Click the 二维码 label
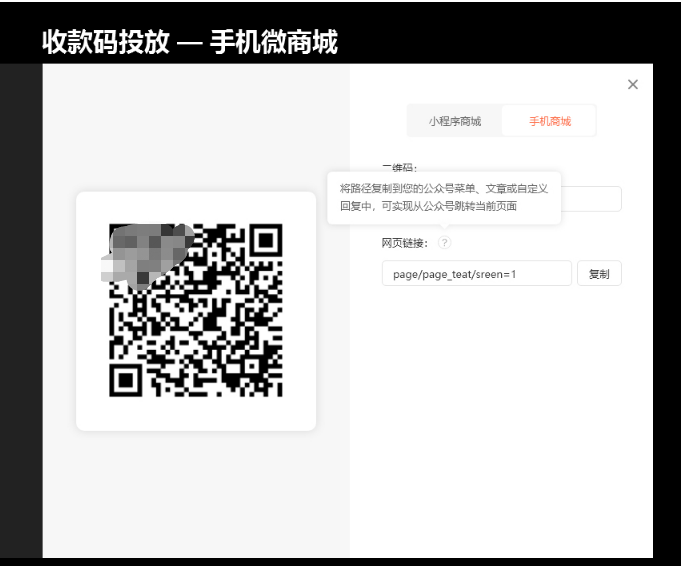 coord(399,168)
